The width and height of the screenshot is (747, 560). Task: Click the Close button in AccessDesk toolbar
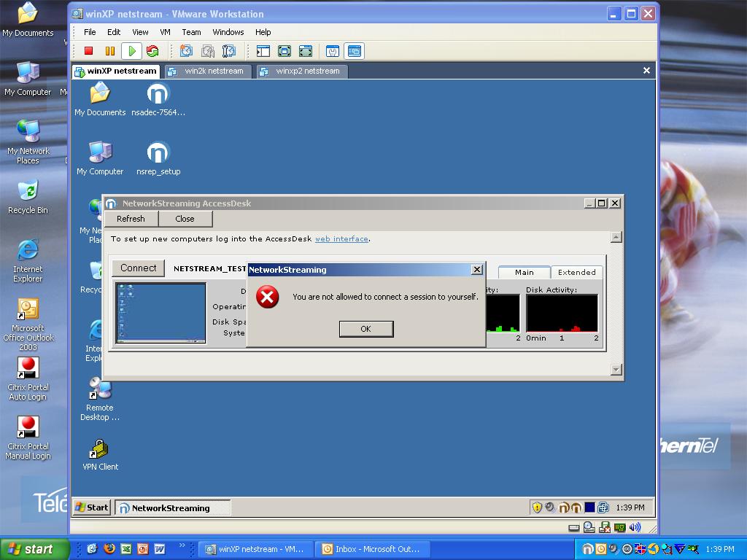[185, 219]
